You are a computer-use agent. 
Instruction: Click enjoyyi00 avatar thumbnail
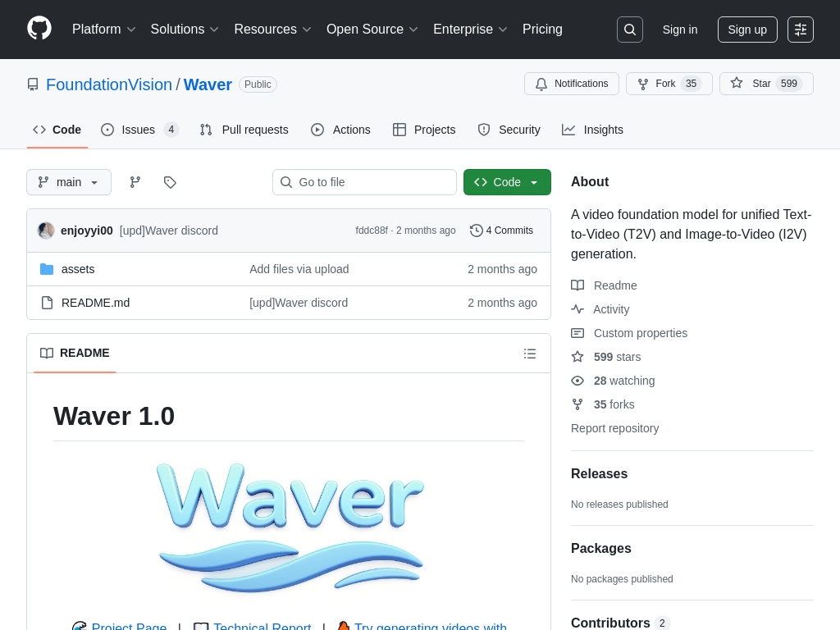tap(46, 231)
